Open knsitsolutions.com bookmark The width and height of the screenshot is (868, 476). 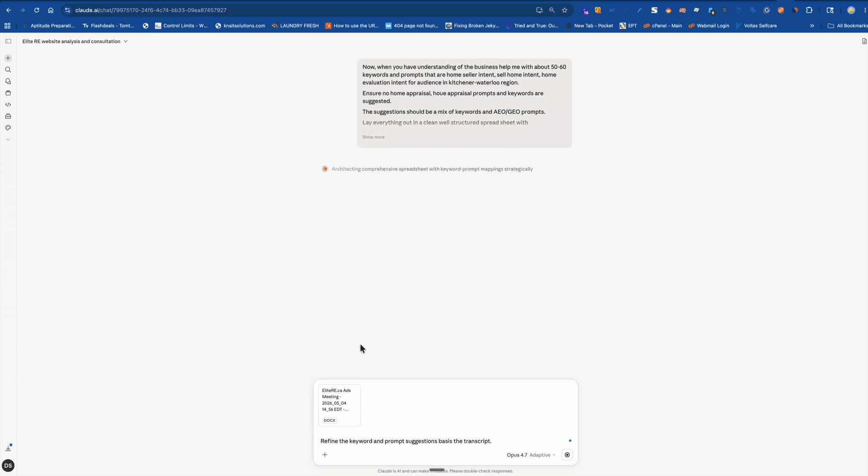pyautogui.click(x=240, y=26)
